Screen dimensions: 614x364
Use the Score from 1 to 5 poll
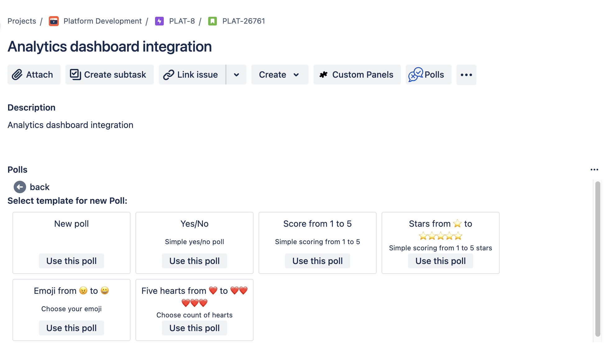point(317,261)
